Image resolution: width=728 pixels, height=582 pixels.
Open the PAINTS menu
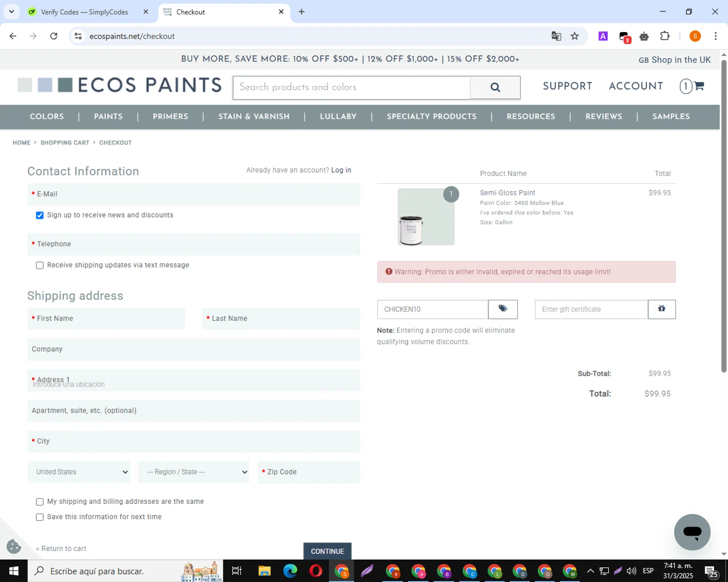click(108, 116)
